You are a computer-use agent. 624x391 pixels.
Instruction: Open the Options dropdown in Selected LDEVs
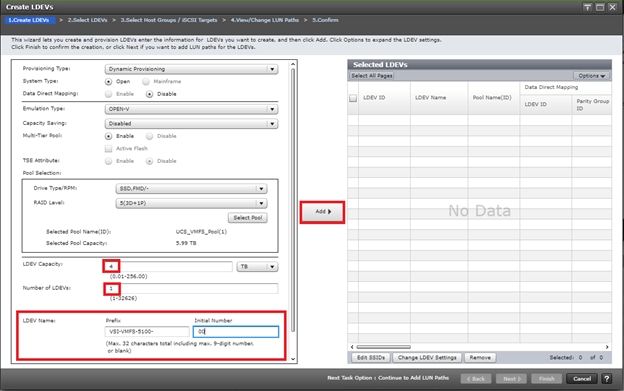click(x=591, y=76)
